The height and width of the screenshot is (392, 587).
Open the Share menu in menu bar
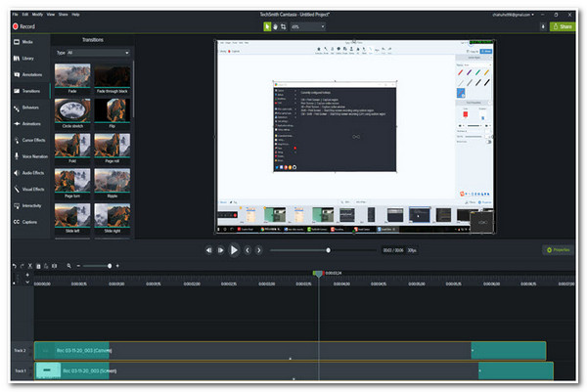63,15
